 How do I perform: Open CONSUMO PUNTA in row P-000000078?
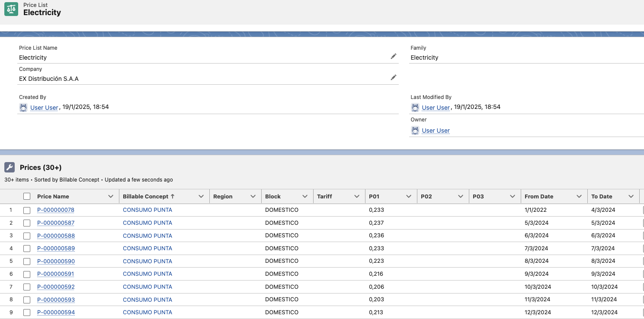pos(147,210)
